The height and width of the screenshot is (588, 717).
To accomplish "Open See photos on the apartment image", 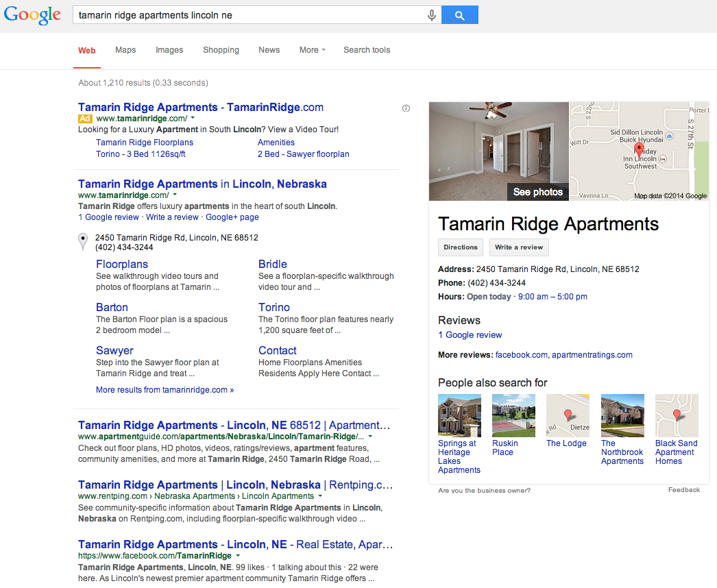I will (x=537, y=192).
